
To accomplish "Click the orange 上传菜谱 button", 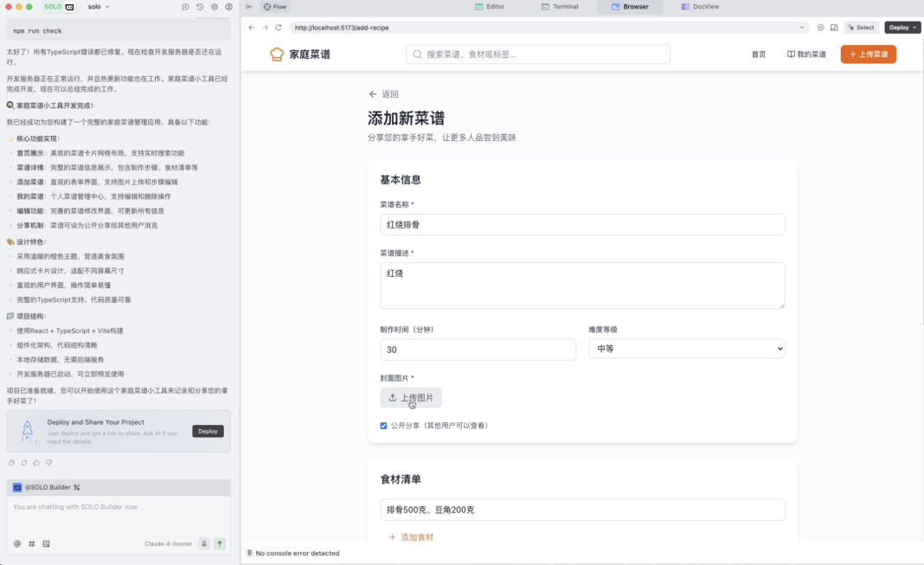I will tap(868, 55).
